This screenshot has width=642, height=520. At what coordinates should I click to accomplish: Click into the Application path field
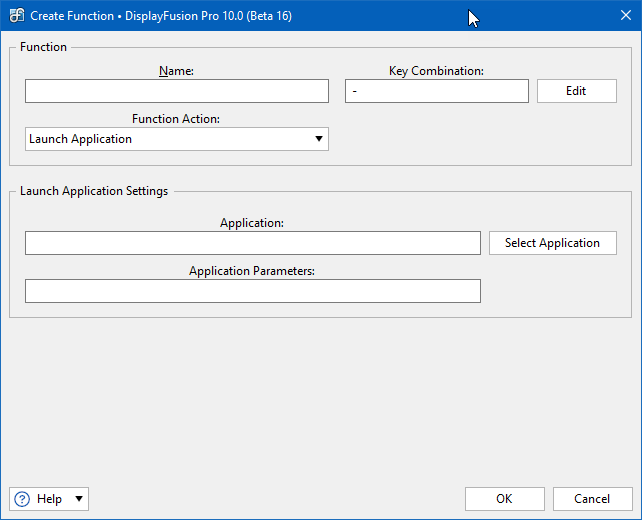click(253, 243)
